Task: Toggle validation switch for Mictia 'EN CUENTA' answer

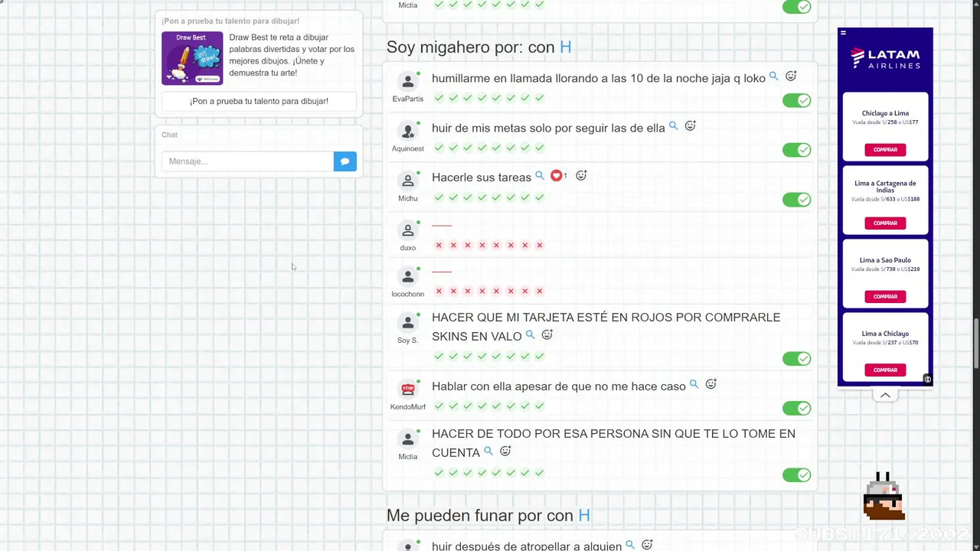Action: pos(796,475)
